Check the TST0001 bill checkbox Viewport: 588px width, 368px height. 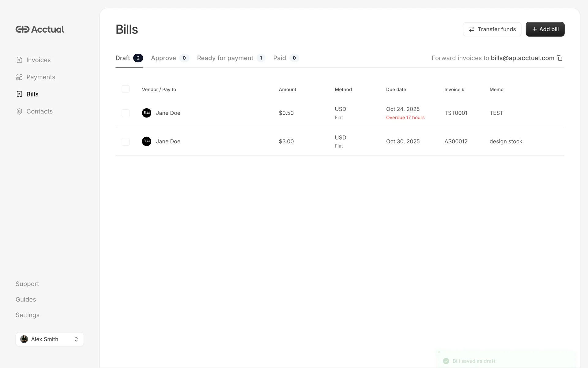(x=126, y=113)
